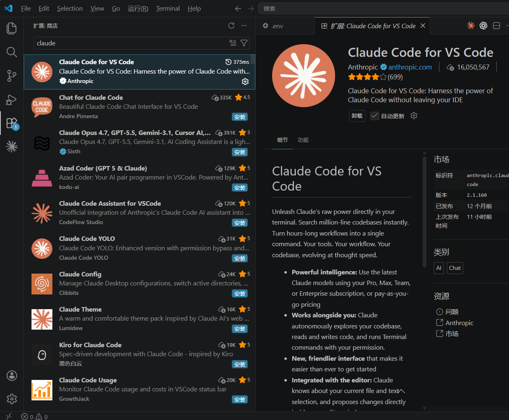Open the Selection menu
This screenshot has height=420, width=509.
(70, 8)
